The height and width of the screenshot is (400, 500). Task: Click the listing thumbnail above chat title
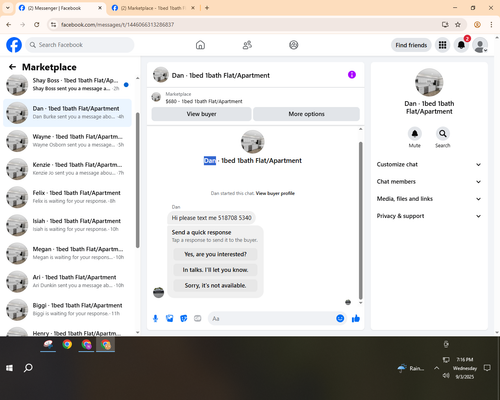pyautogui.click(x=253, y=142)
